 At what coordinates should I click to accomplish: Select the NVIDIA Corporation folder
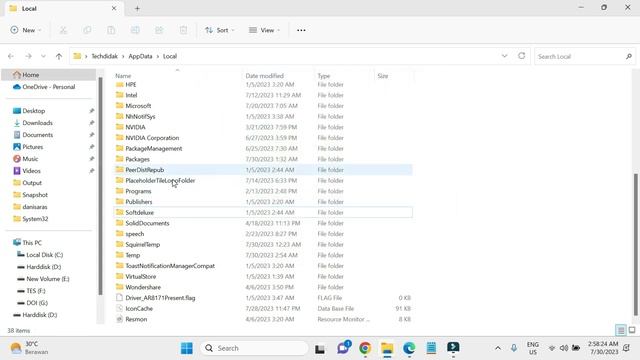tap(263, 138)
